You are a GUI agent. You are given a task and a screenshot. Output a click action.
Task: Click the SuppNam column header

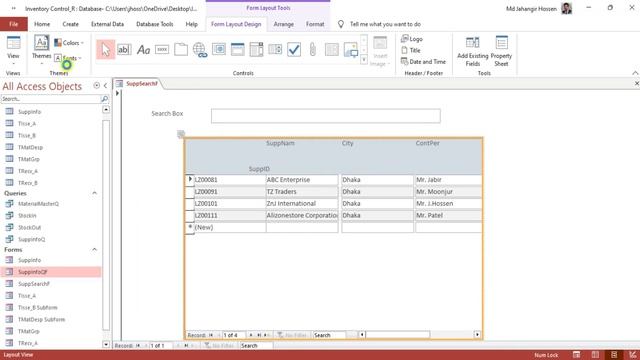280,143
